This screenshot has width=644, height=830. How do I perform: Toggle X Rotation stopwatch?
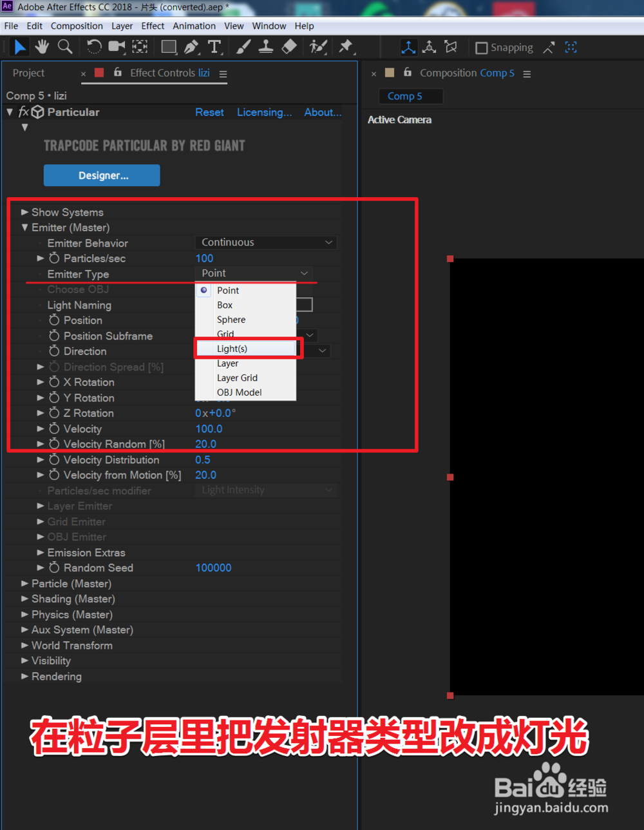(x=54, y=382)
